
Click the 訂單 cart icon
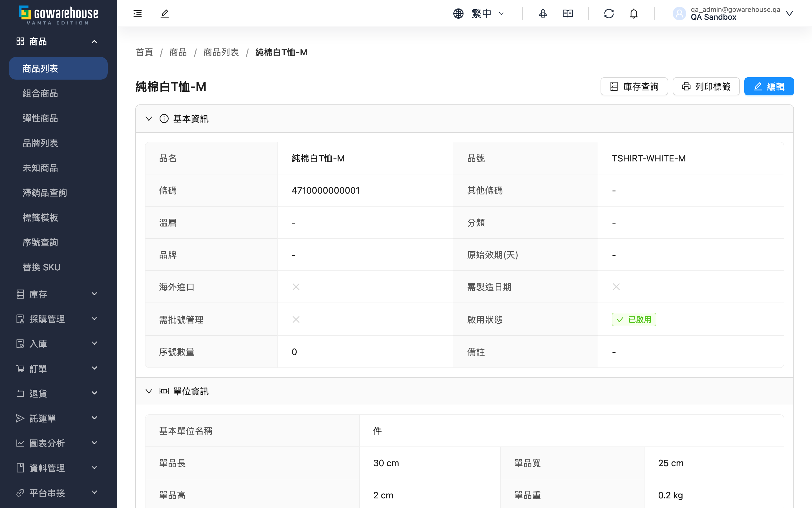click(20, 369)
